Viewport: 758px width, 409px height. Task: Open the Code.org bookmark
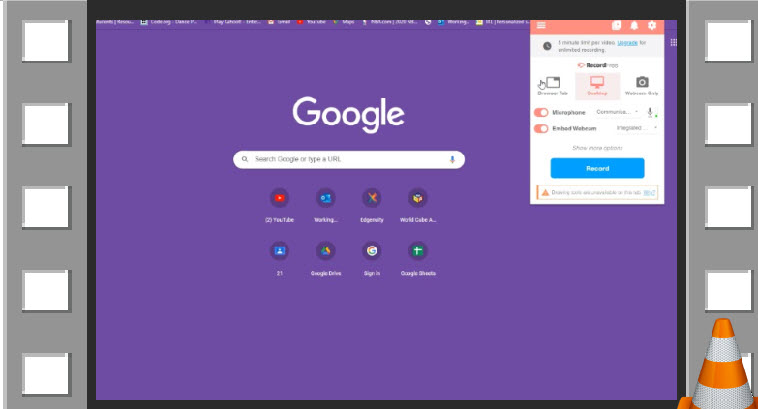[x=169, y=22]
